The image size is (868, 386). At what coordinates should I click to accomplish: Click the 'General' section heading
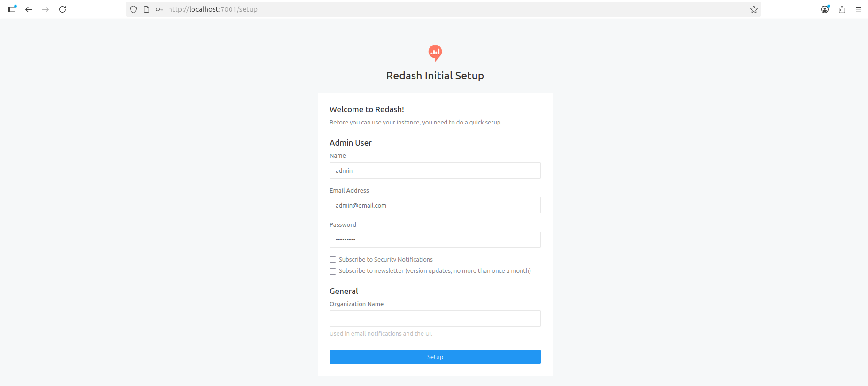click(344, 291)
